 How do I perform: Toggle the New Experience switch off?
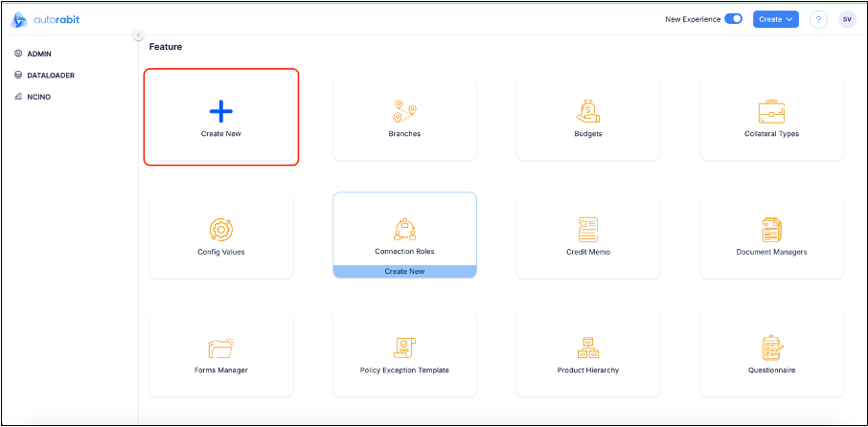point(733,19)
